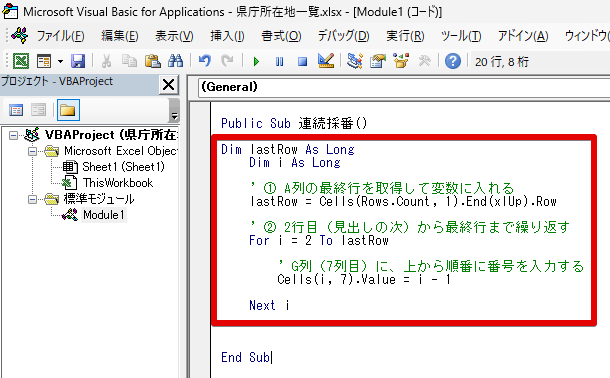
Task: Open the 編集(E) menu
Action: click(x=120, y=36)
